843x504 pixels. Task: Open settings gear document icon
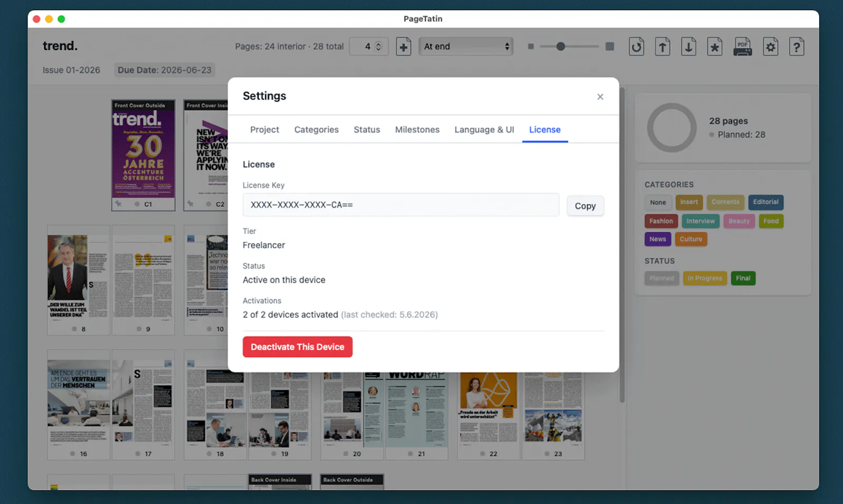click(770, 47)
